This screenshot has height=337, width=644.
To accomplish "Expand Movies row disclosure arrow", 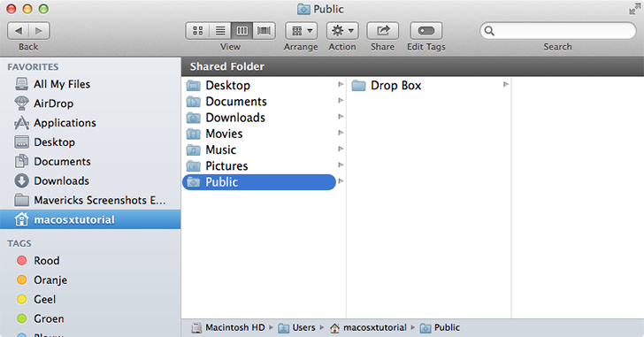I will [x=341, y=133].
